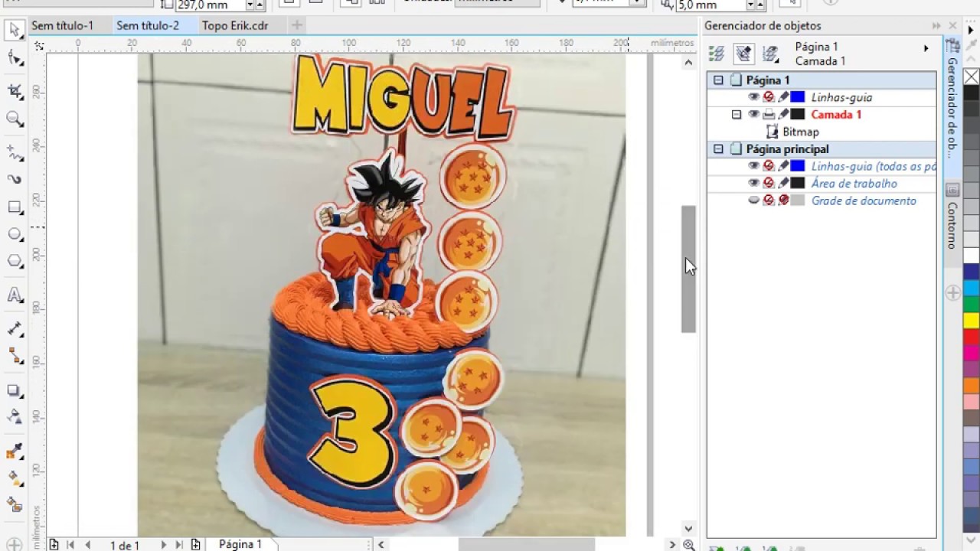Select the Bitmap object in tree
The width and height of the screenshot is (980, 551).
point(800,132)
